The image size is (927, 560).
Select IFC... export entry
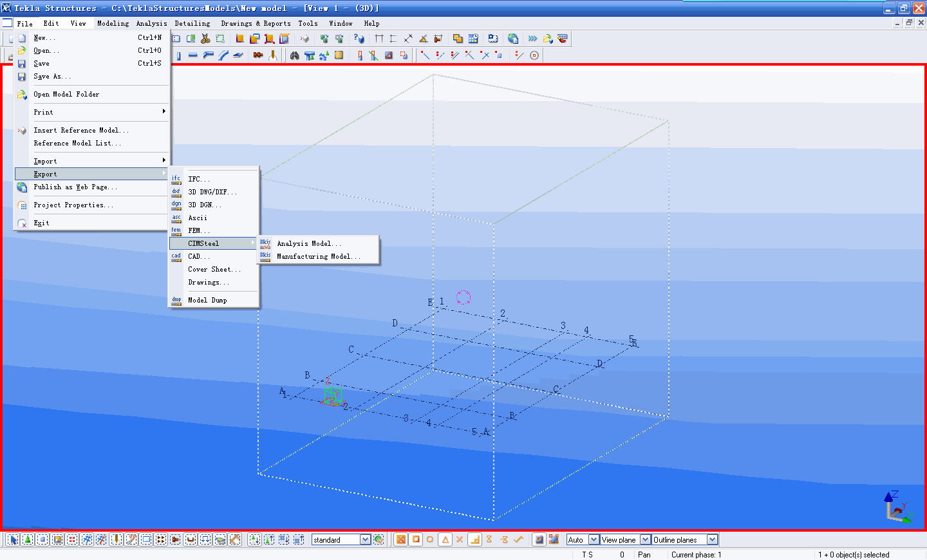click(213, 179)
